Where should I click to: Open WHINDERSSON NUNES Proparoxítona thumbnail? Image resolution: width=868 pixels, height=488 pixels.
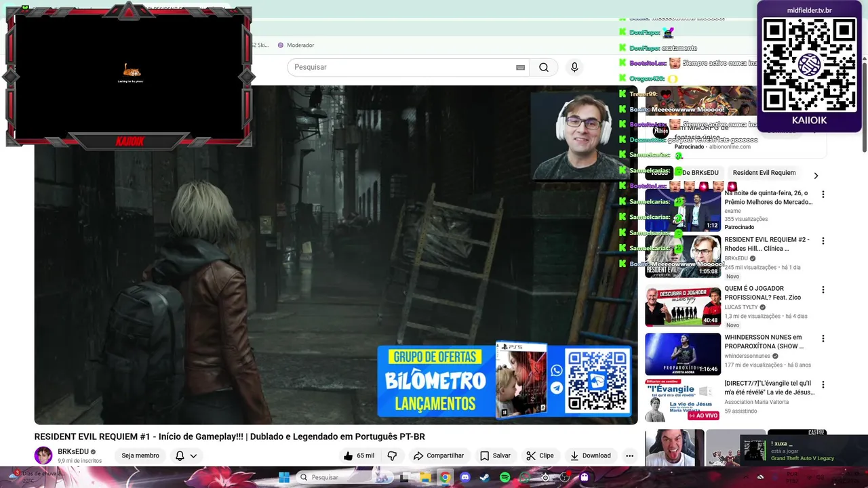point(683,354)
